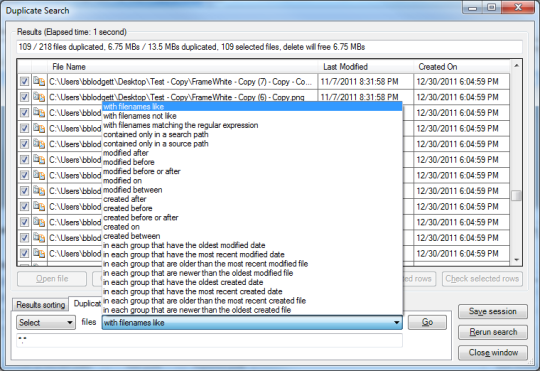This screenshot has width=540, height=371.
Task: Click the results summary text box
Action: pyautogui.click(x=269, y=47)
